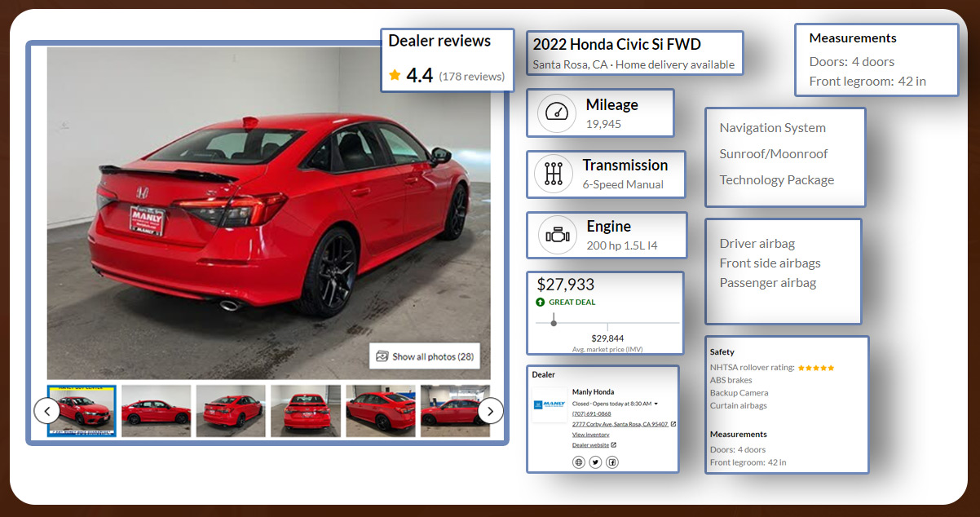
Task: Click the 200 hp 1.5L I4 engine value
Action: click(622, 245)
